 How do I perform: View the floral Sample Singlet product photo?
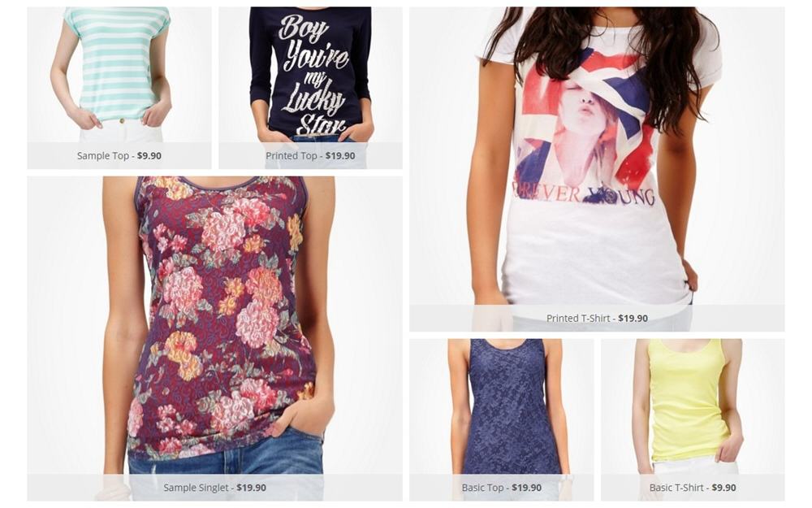click(x=214, y=325)
